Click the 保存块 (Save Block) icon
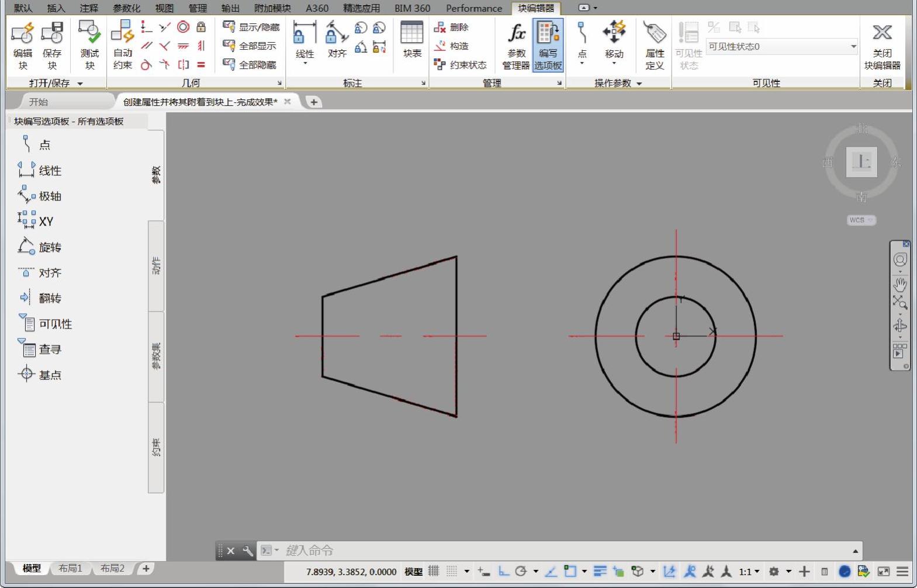917x588 pixels. [x=52, y=33]
